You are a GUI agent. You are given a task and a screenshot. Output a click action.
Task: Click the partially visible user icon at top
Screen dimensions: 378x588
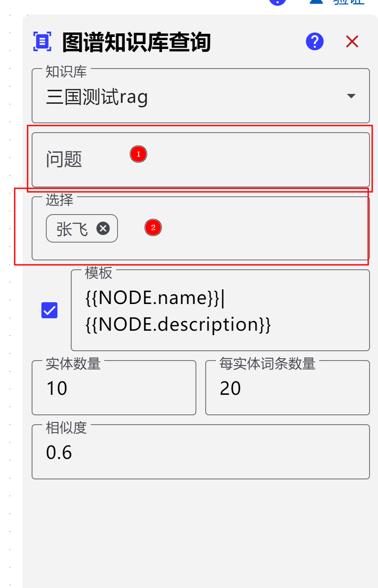pyautogui.click(x=315, y=2)
